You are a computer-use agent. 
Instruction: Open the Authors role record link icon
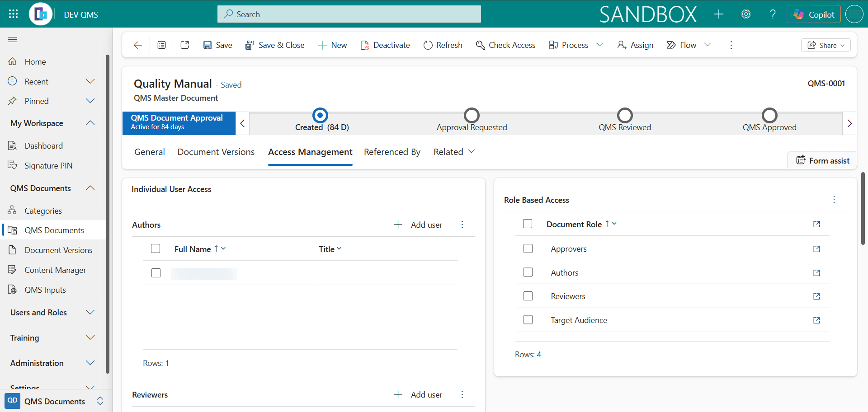tap(816, 273)
